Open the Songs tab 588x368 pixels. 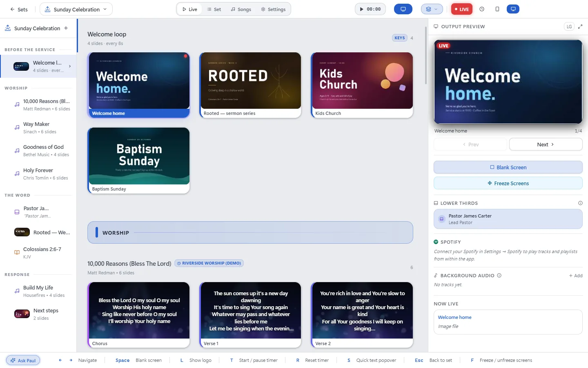[241, 9]
